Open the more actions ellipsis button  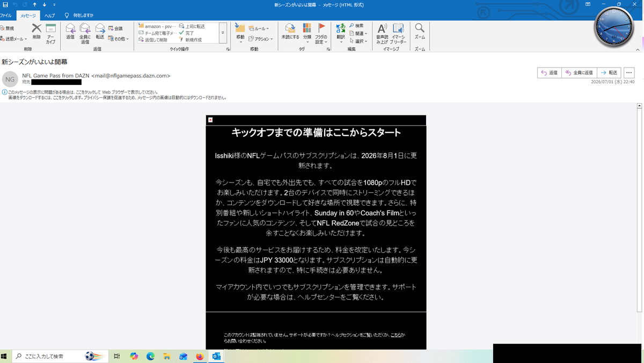coord(629,72)
